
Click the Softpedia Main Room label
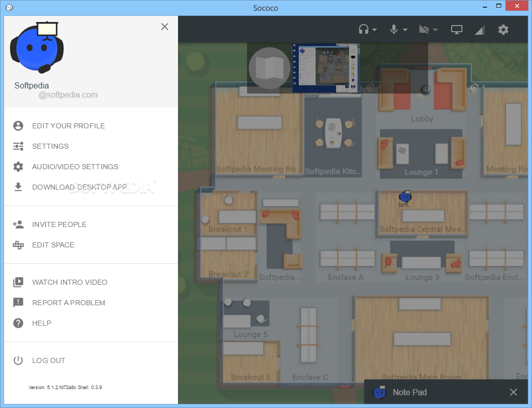coord(421,376)
